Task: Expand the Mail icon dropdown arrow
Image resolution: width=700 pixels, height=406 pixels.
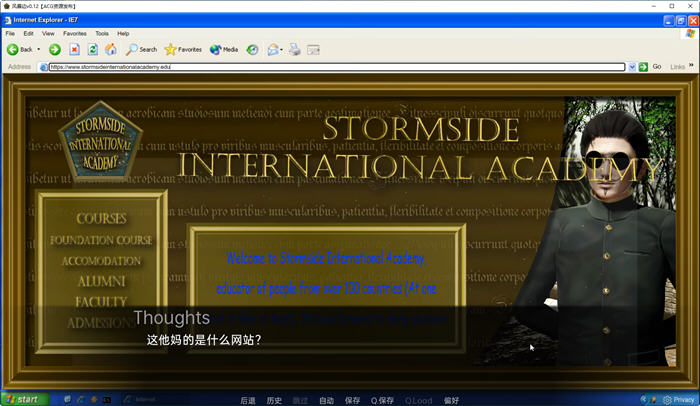Action: [283, 49]
